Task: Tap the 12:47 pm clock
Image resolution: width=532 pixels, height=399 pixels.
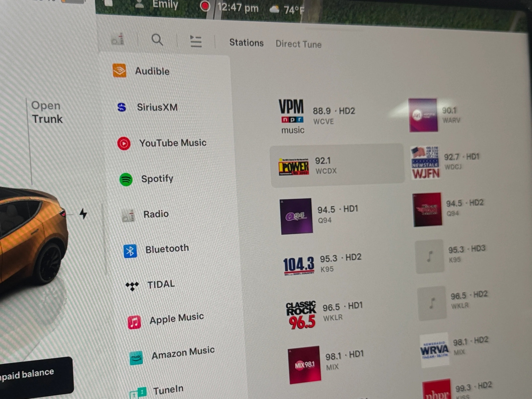Action: tap(238, 7)
